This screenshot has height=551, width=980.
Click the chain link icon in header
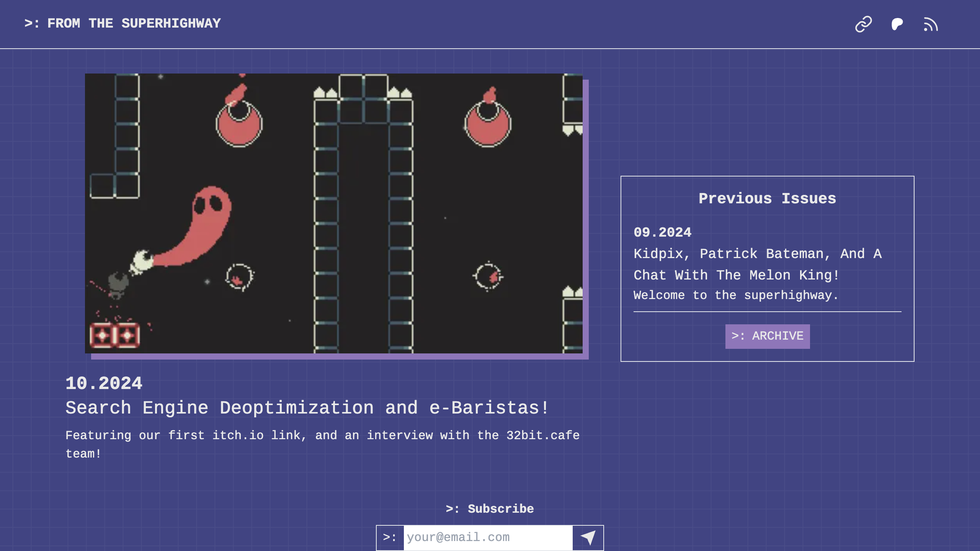tap(863, 24)
